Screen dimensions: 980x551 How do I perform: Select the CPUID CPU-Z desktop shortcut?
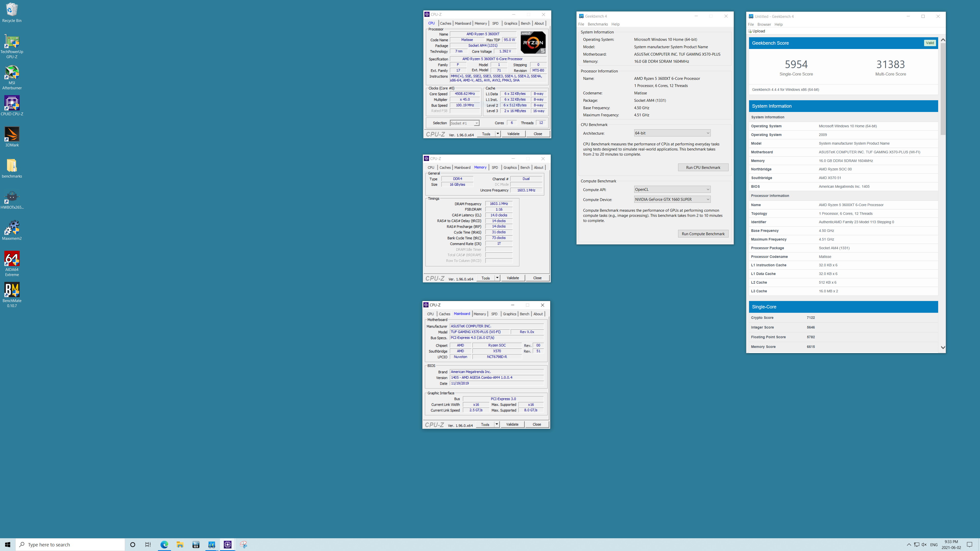pyautogui.click(x=12, y=106)
